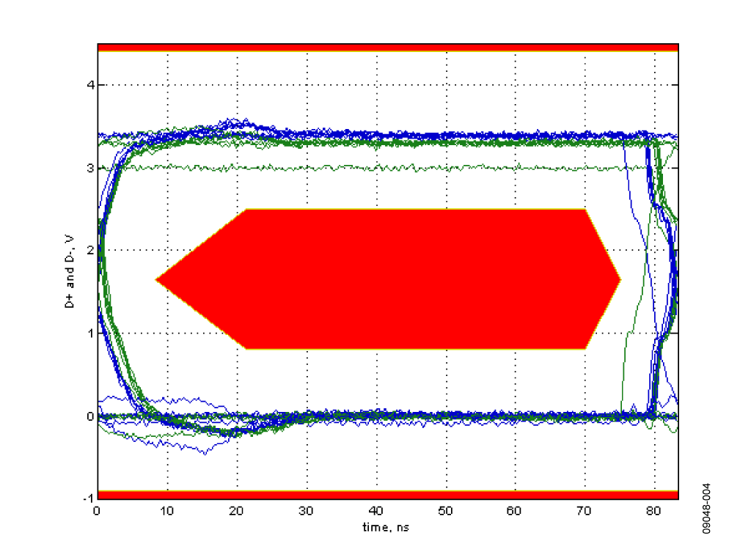Click the "D+ and D-, V" y-axis label
This screenshot has width=751, height=560.
(70, 271)
